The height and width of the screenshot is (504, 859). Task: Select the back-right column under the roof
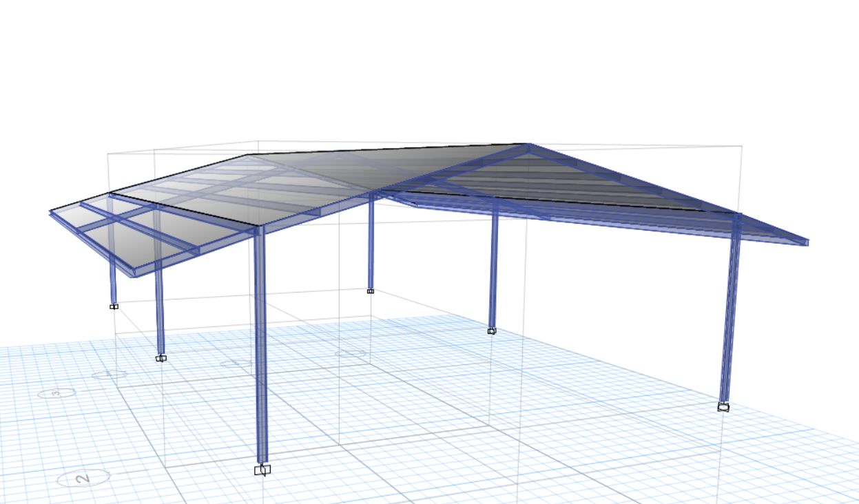pos(493,269)
